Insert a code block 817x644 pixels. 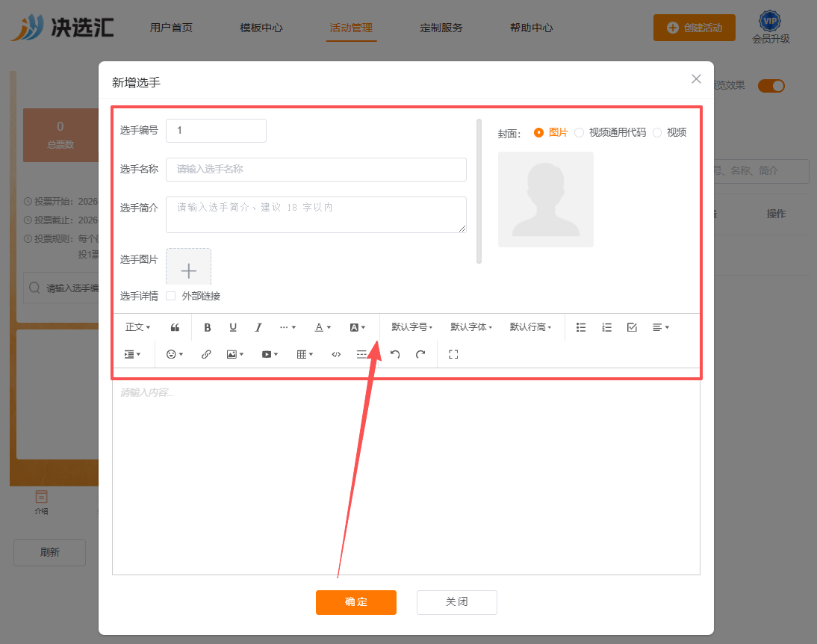(336, 355)
